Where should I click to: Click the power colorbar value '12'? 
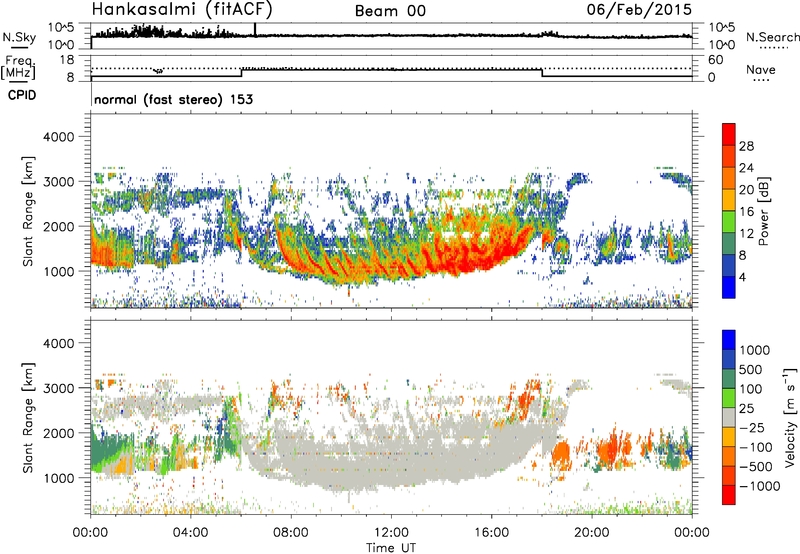746,234
